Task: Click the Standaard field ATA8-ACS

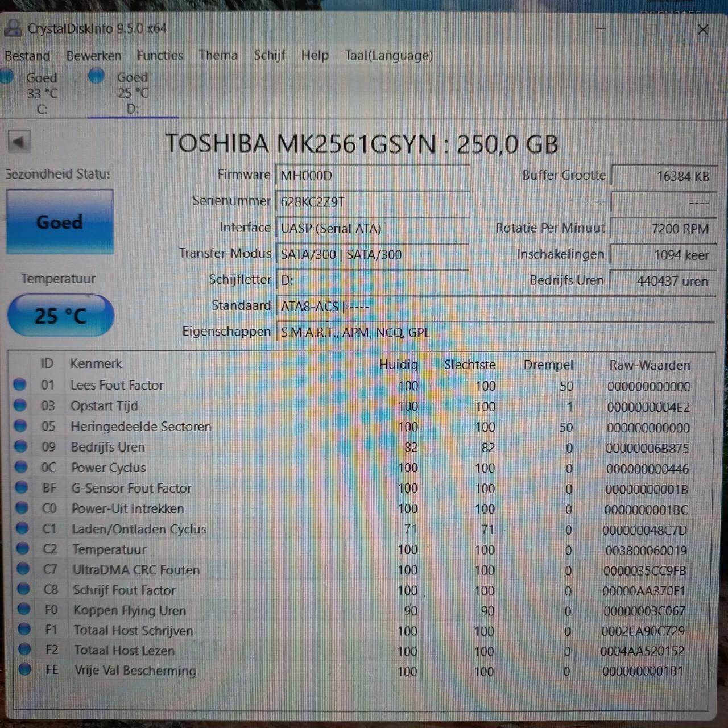Action: (x=495, y=307)
